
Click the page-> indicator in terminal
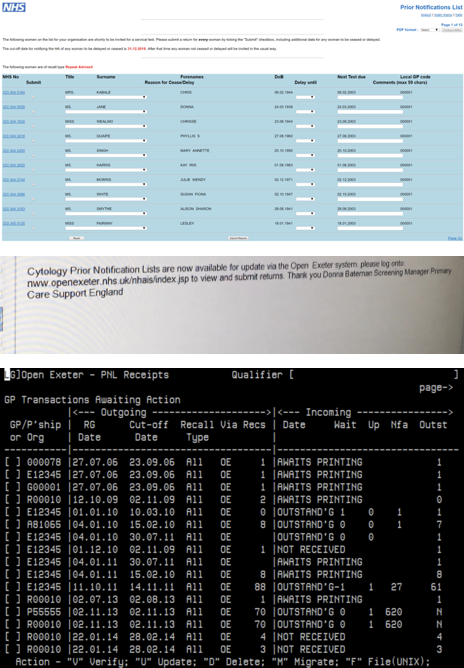point(436,388)
